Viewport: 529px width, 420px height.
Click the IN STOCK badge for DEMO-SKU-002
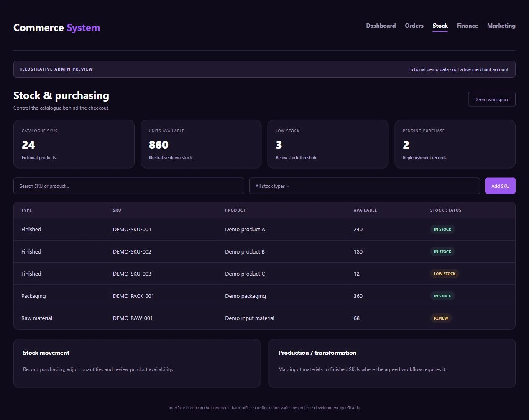click(x=442, y=251)
